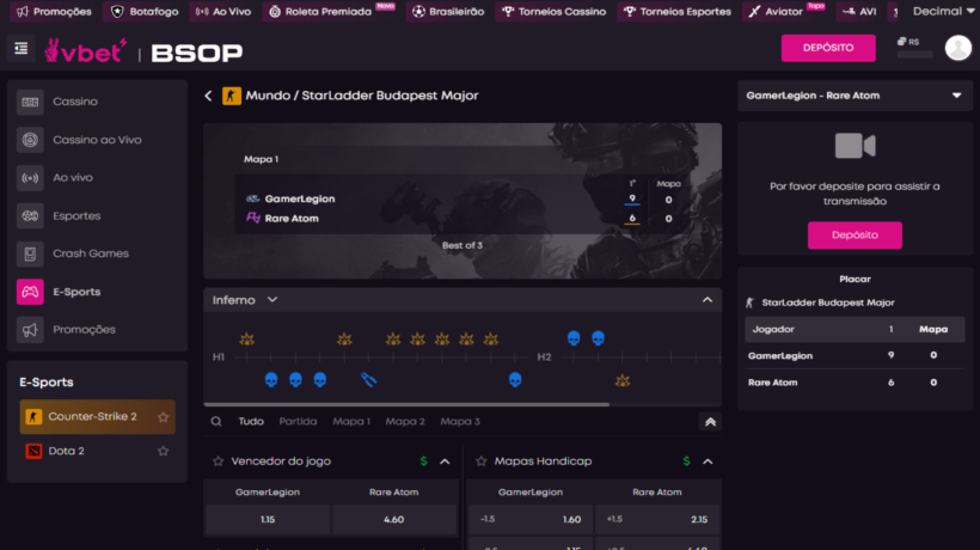Toggle the Dota 2 favorite star
980x550 pixels.
click(x=163, y=451)
